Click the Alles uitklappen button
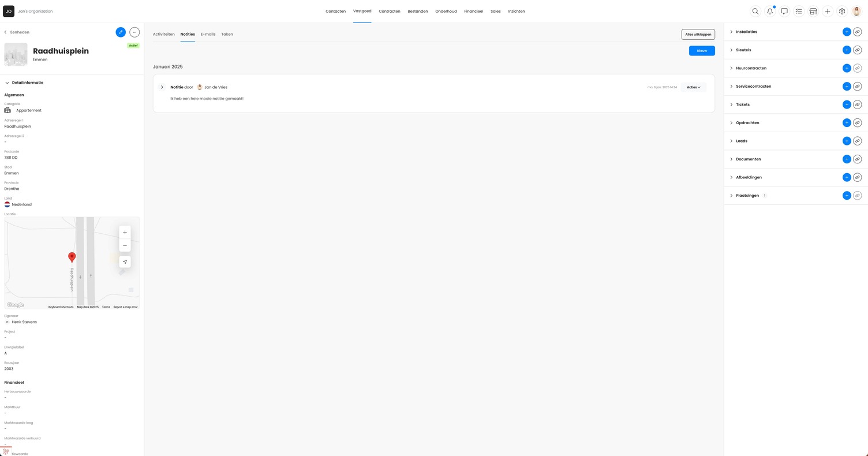This screenshot has width=868, height=456. [698, 35]
